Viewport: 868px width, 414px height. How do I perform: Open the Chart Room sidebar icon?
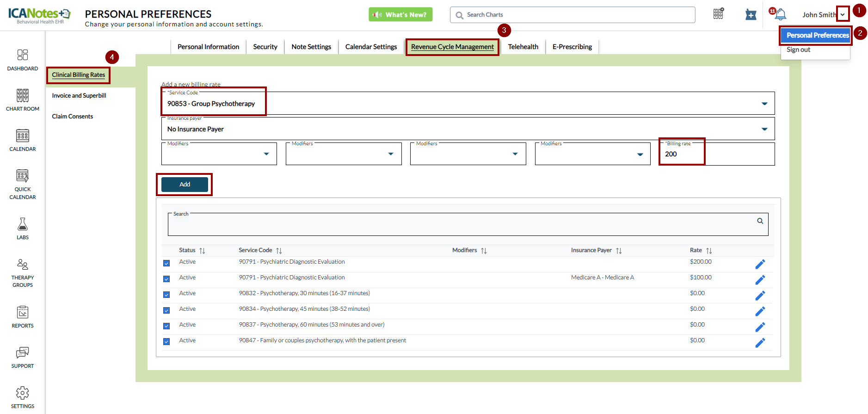(x=22, y=96)
